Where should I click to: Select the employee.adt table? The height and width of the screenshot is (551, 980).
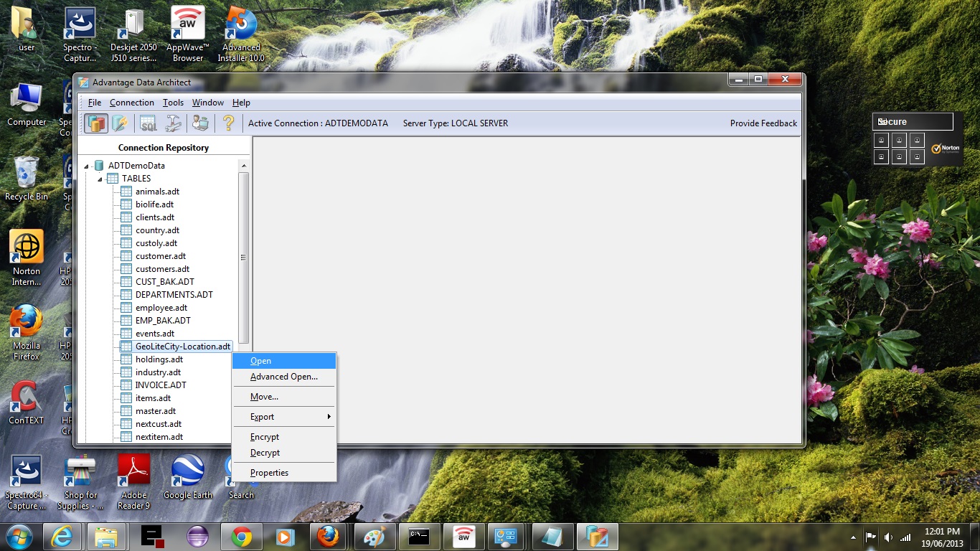tap(161, 308)
